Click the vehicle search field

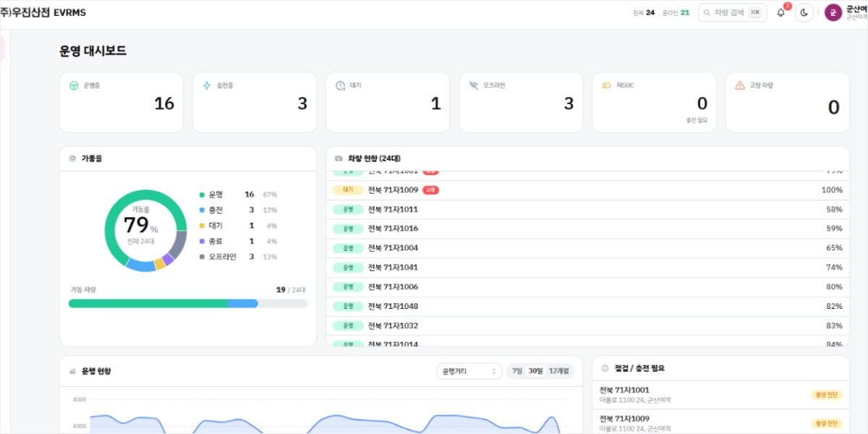[x=732, y=12]
